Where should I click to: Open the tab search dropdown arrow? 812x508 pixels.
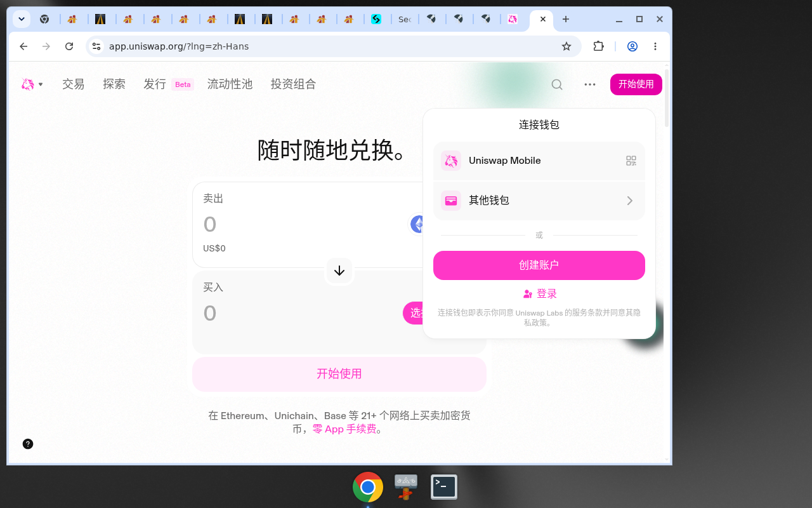21,19
